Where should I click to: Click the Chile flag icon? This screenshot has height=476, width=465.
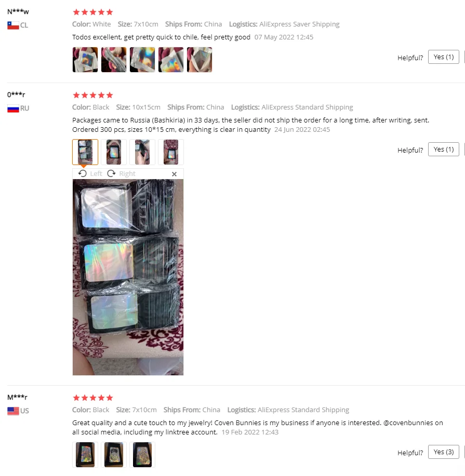13,25
